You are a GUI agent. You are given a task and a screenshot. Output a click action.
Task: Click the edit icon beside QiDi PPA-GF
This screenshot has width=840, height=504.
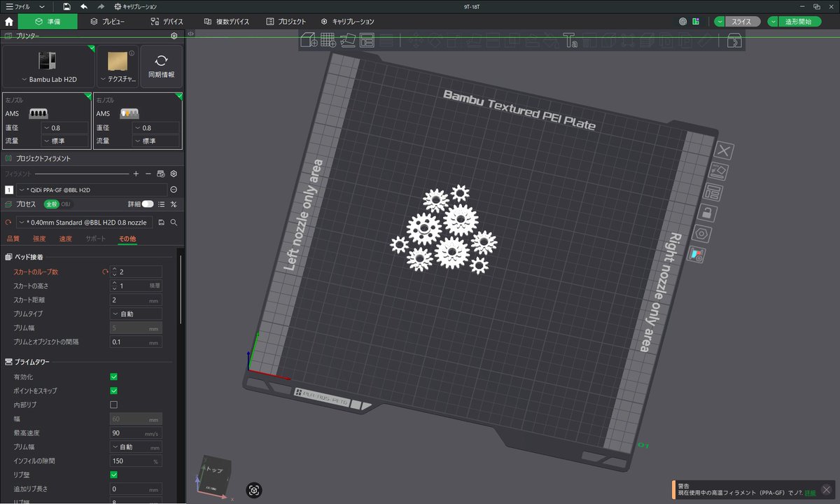pyautogui.click(x=174, y=190)
